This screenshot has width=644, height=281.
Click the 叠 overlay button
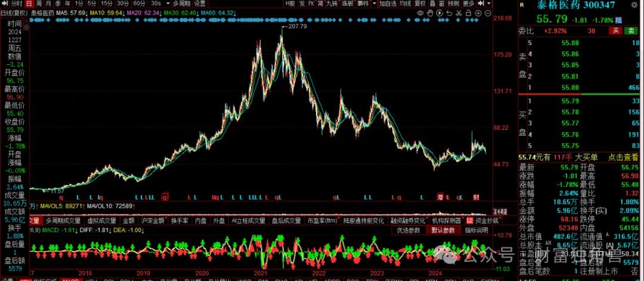coord(432,4)
